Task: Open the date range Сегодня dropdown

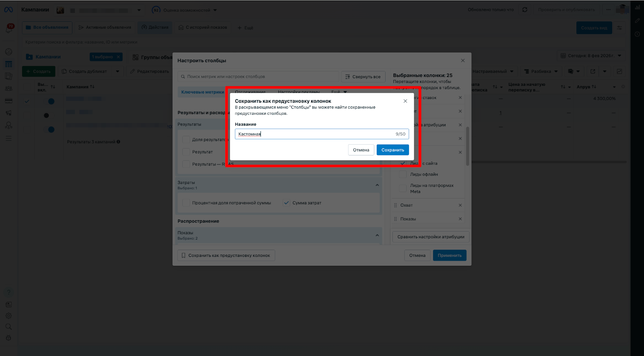Action: tap(591, 56)
